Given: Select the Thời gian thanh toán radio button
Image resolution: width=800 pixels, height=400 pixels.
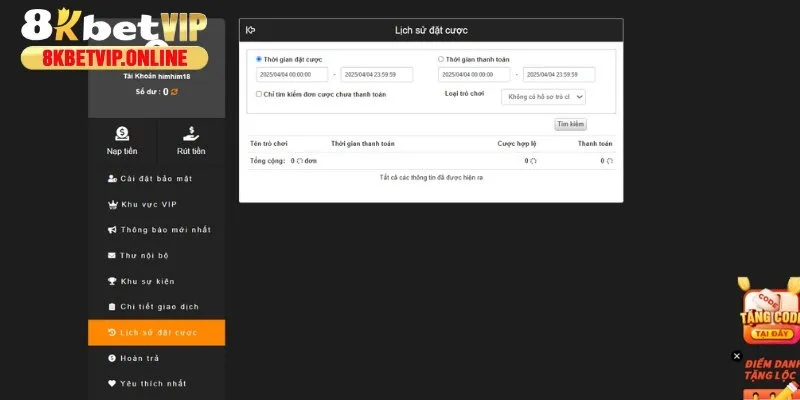Looking at the screenshot, I should 441,59.
